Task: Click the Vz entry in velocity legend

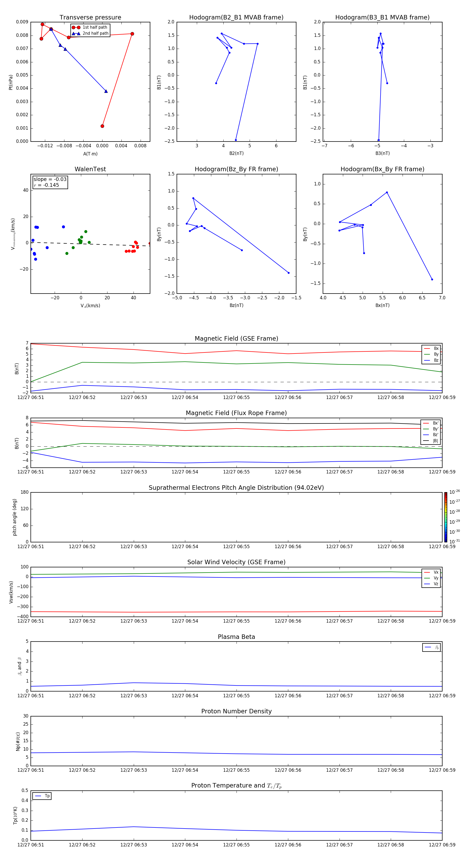Action: pyautogui.click(x=431, y=584)
